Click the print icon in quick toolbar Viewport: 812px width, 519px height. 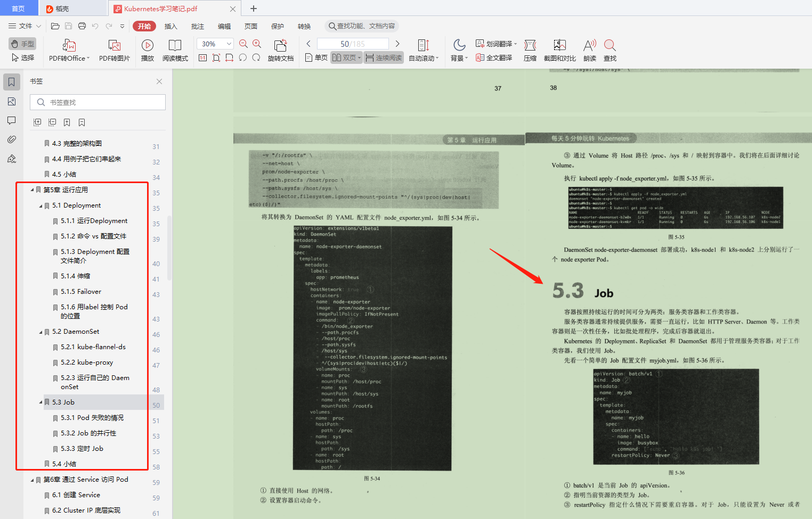coord(82,26)
